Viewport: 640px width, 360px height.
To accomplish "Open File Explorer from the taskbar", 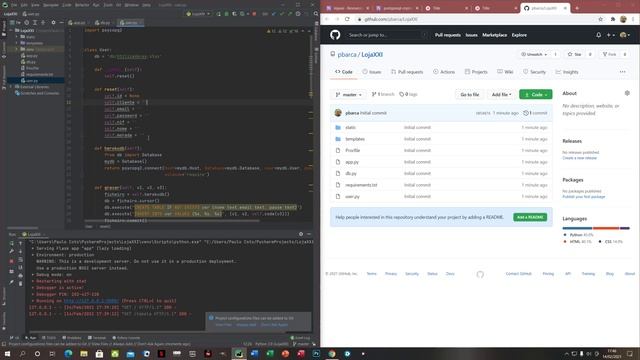I will [84, 354].
